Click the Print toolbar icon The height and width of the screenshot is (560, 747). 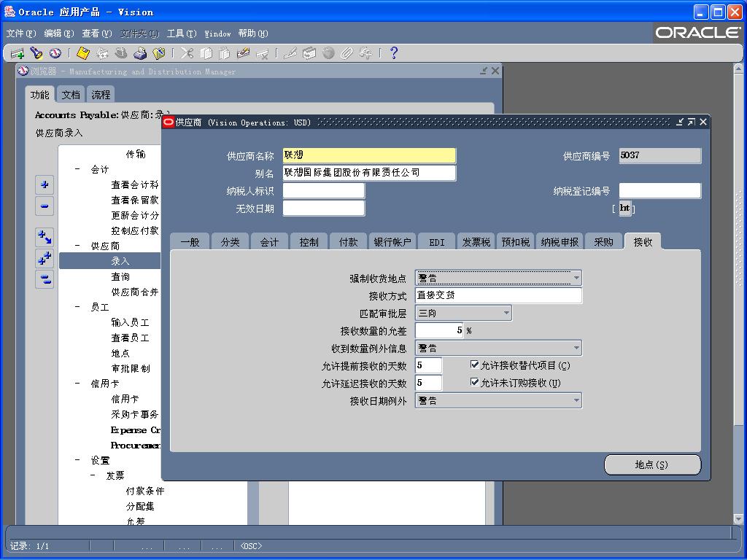click(140, 53)
